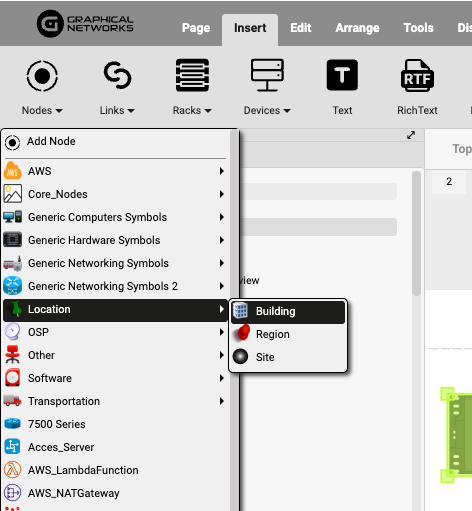472x511 pixels.
Task: Pick the Region red pushpin item
Action: 288,334
